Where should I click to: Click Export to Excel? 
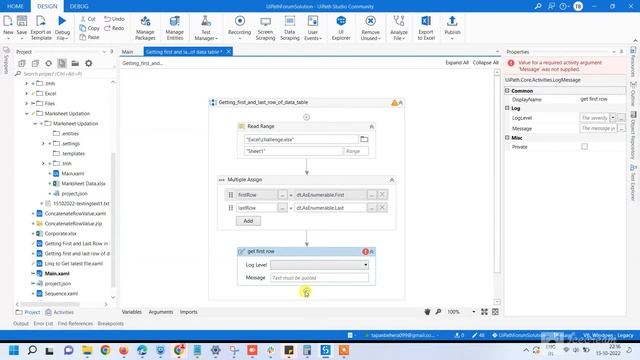coord(426,27)
